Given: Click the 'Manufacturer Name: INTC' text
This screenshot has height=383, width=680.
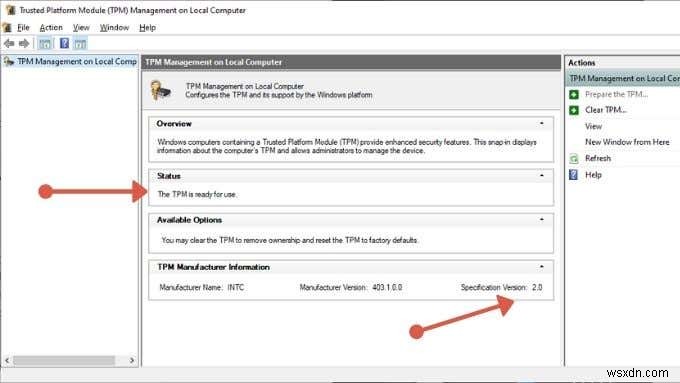Looking at the screenshot, I should [202, 287].
